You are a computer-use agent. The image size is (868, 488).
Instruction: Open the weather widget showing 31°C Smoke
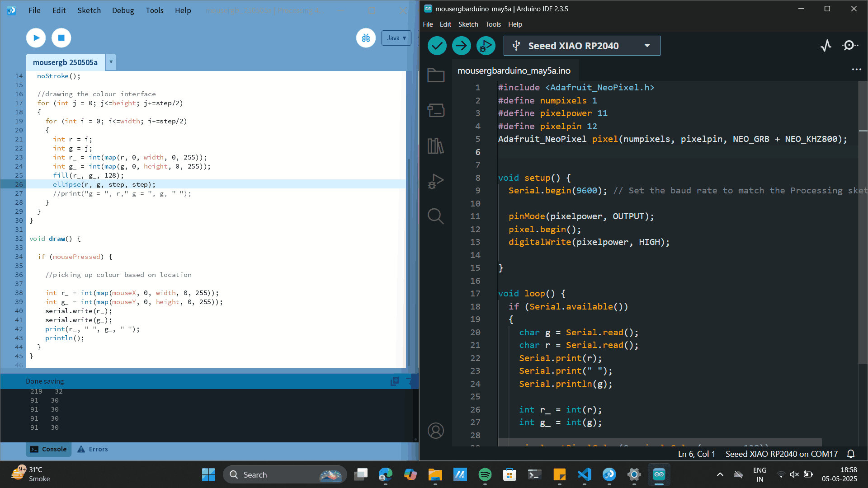pos(31,475)
